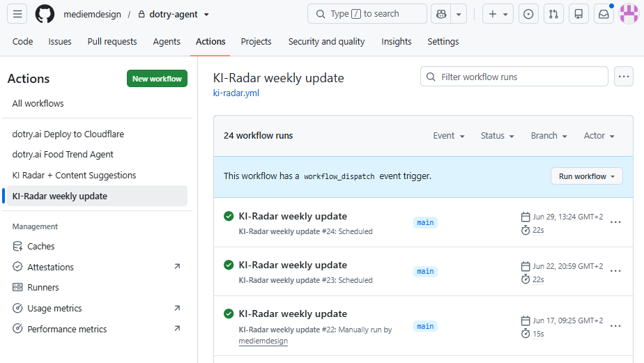
Task: Open the hamburger navigation menu
Action: [17, 14]
